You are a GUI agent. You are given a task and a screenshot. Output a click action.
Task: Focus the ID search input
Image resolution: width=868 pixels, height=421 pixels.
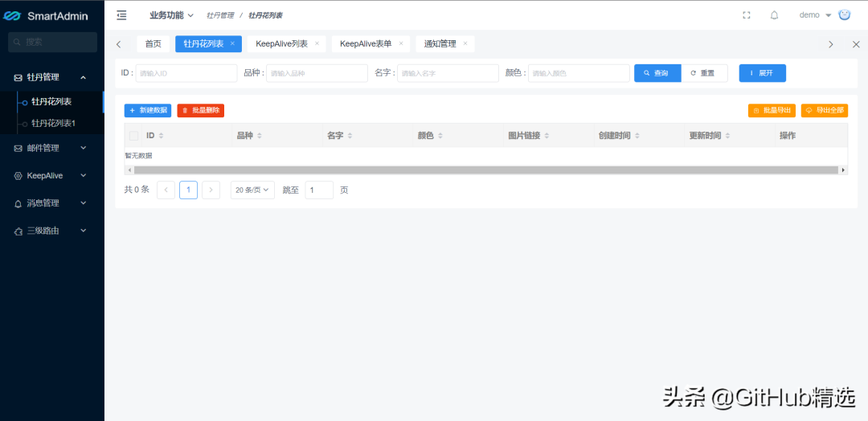coord(186,73)
